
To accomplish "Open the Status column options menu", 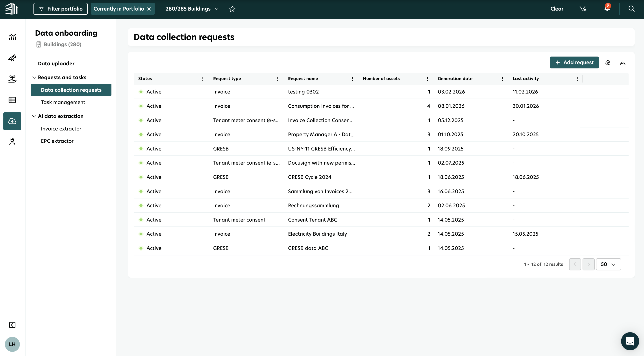I will [203, 79].
